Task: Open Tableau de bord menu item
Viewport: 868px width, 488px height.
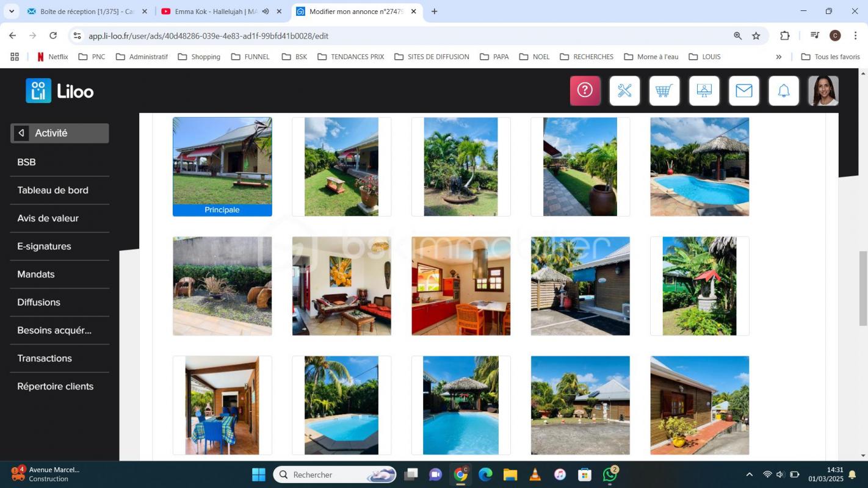Action: pyautogui.click(x=53, y=190)
